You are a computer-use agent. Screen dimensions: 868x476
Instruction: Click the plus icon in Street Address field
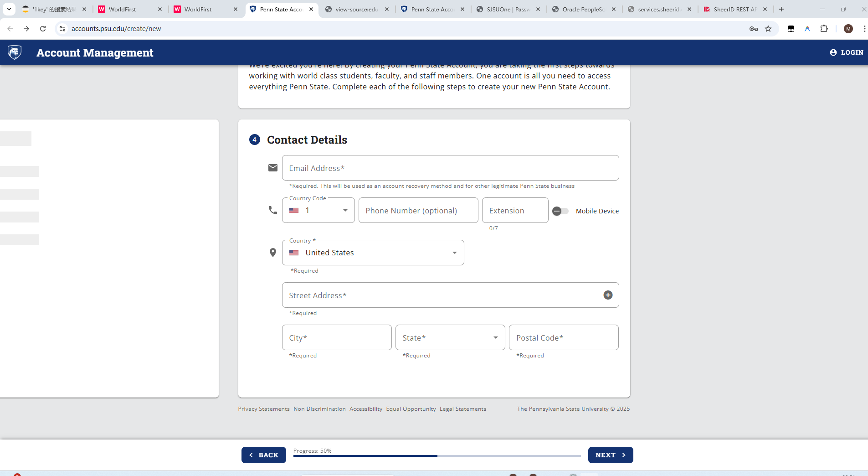[608, 295]
